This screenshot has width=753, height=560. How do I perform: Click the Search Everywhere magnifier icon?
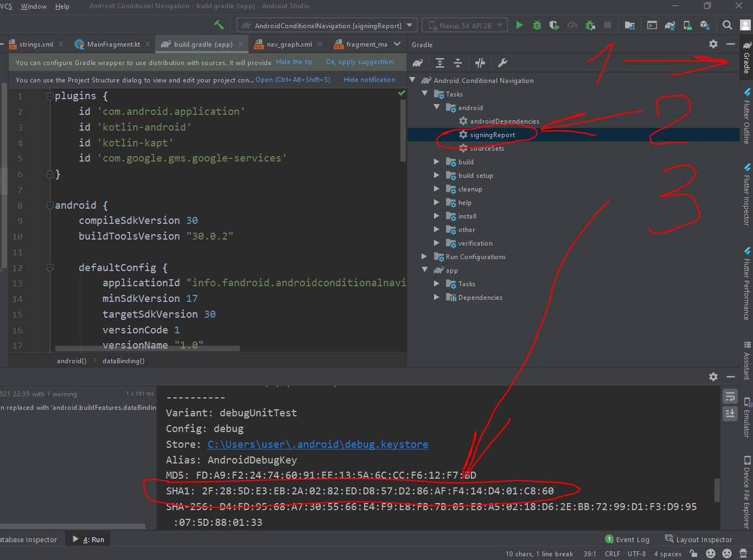(728, 25)
